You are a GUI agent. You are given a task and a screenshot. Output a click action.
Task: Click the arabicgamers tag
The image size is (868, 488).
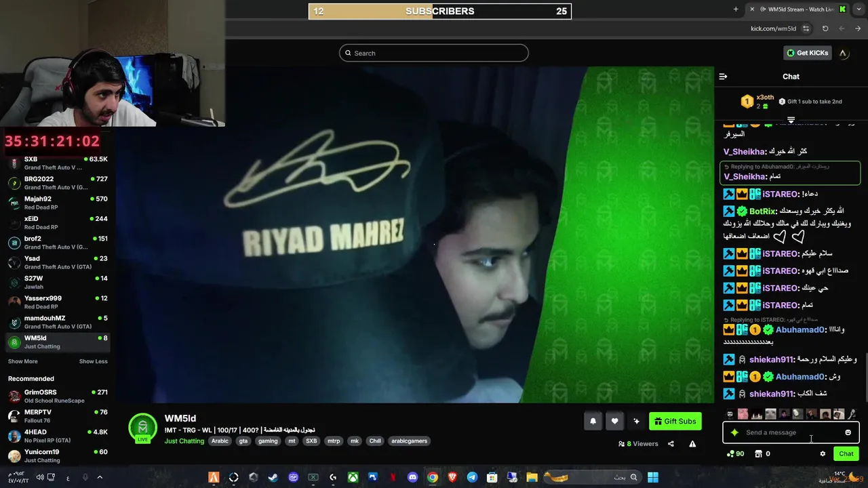tap(410, 441)
